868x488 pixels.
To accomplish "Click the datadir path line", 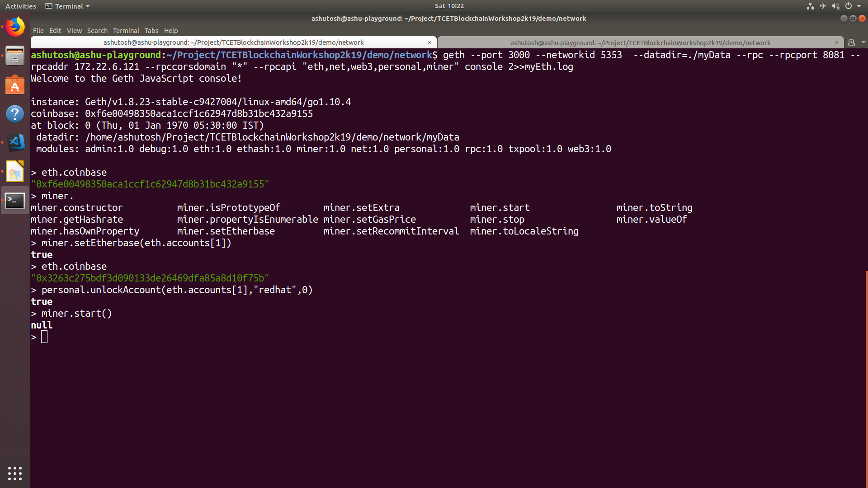I will pos(248,137).
